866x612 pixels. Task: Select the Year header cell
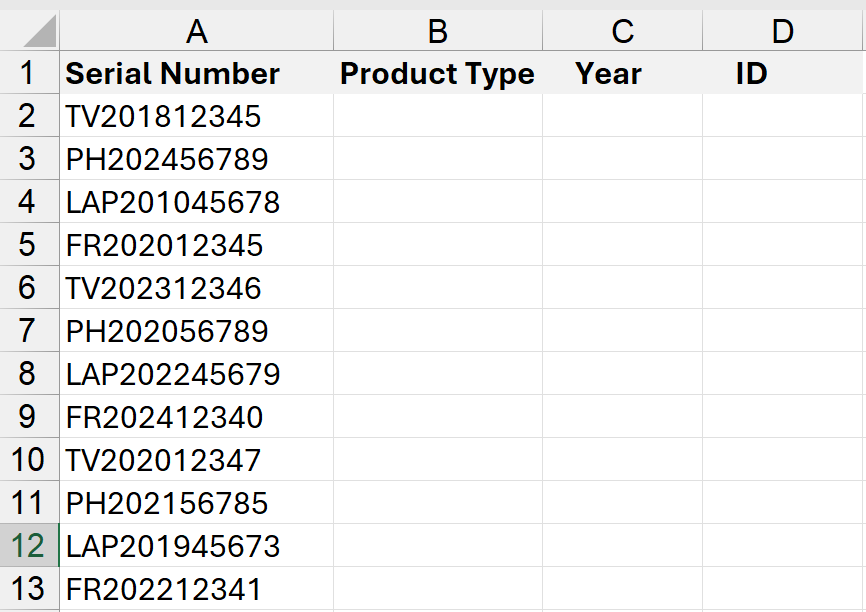(609, 74)
